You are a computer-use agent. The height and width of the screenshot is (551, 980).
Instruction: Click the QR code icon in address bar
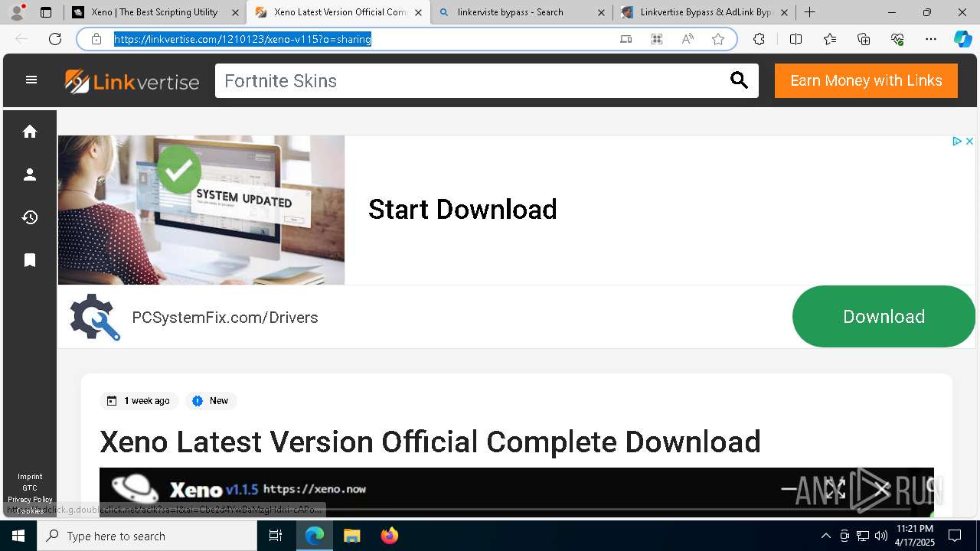point(657,39)
